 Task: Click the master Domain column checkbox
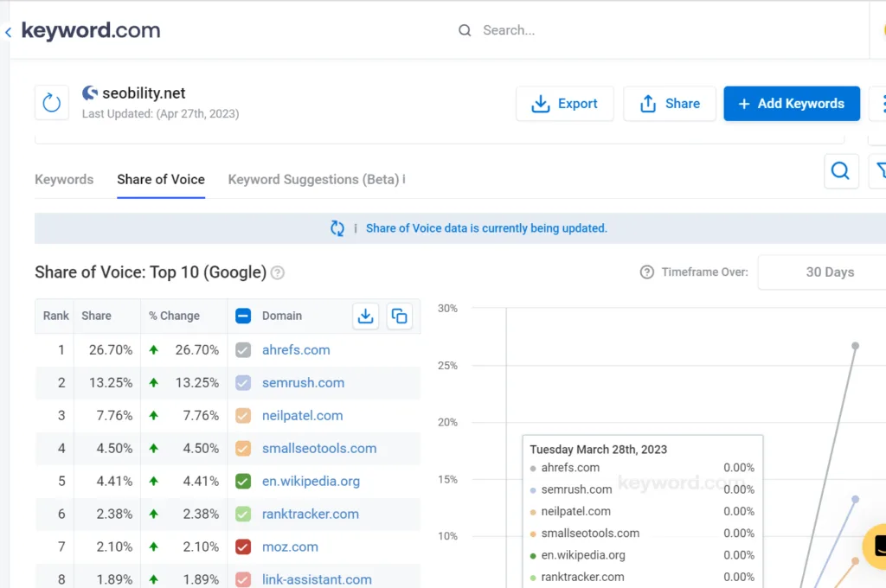[x=242, y=316]
